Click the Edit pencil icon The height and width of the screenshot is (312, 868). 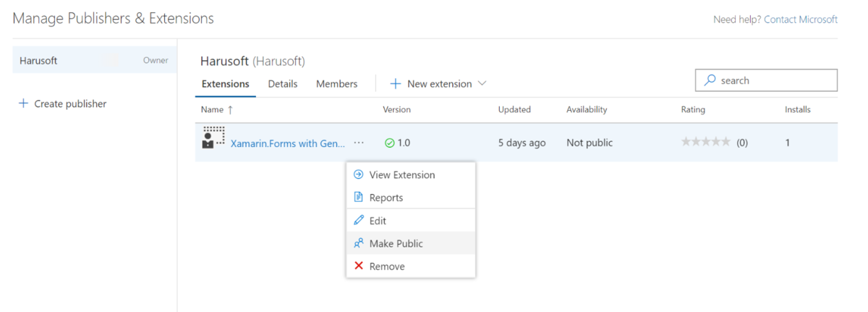[358, 221]
